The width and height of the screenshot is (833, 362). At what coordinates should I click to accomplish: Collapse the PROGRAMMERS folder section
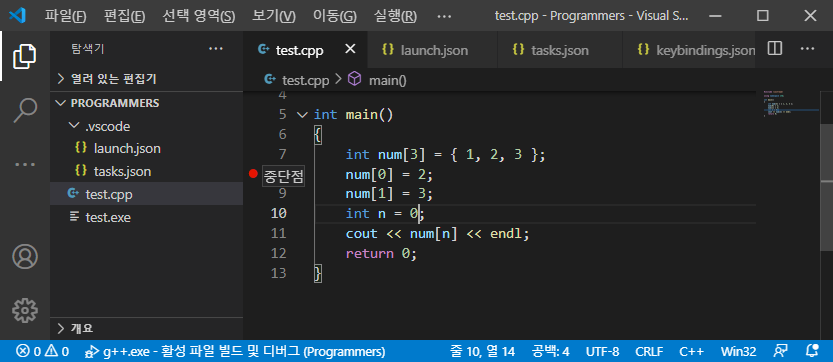click(147, 103)
